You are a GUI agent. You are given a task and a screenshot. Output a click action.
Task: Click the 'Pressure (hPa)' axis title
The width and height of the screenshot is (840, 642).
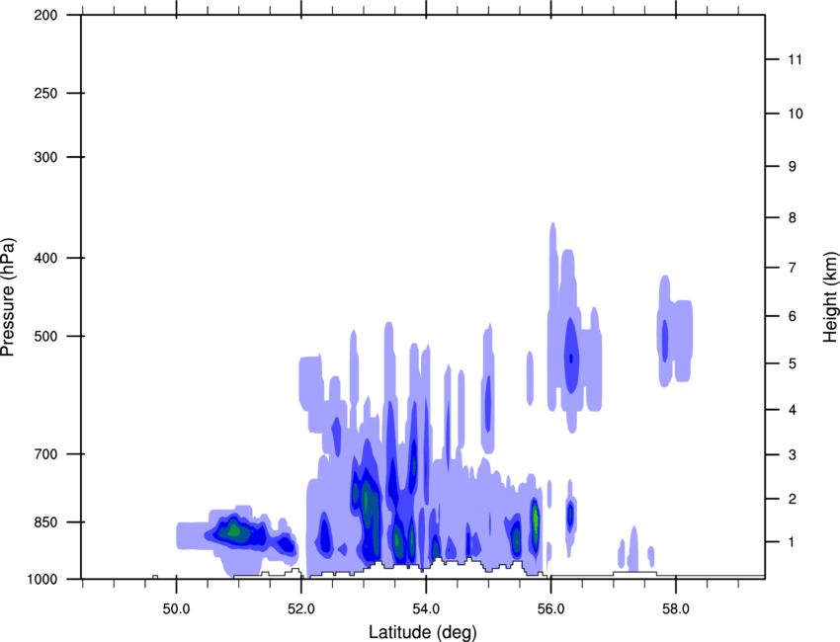8,296
